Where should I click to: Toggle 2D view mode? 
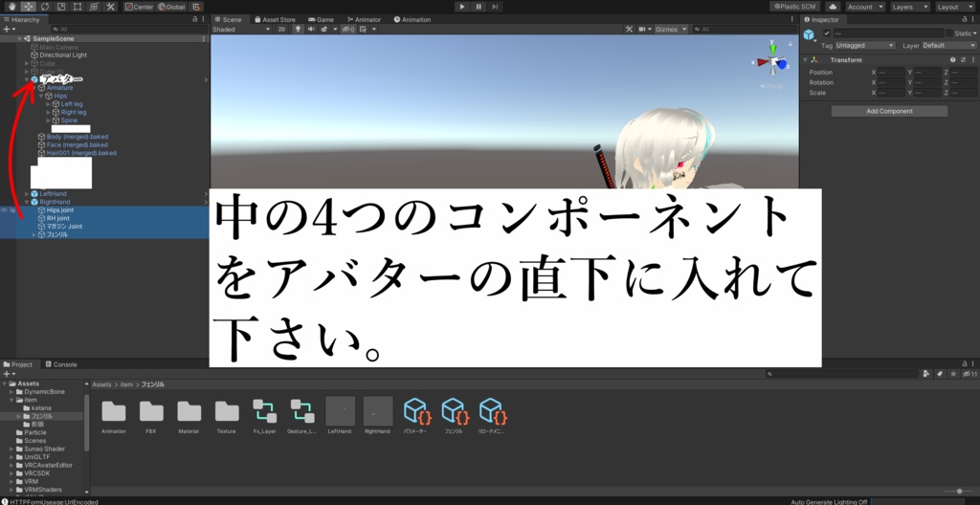click(282, 30)
